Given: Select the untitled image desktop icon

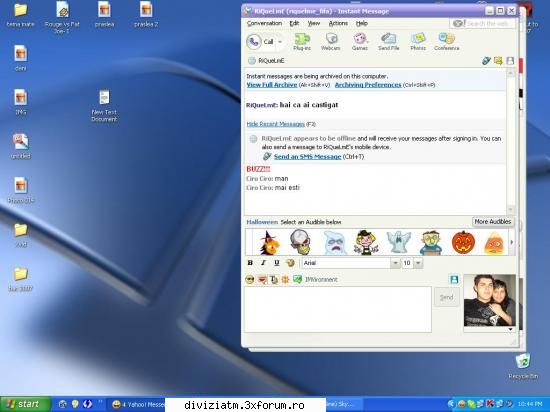Looking at the screenshot, I should pyautogui.click(x=21, y=146).
